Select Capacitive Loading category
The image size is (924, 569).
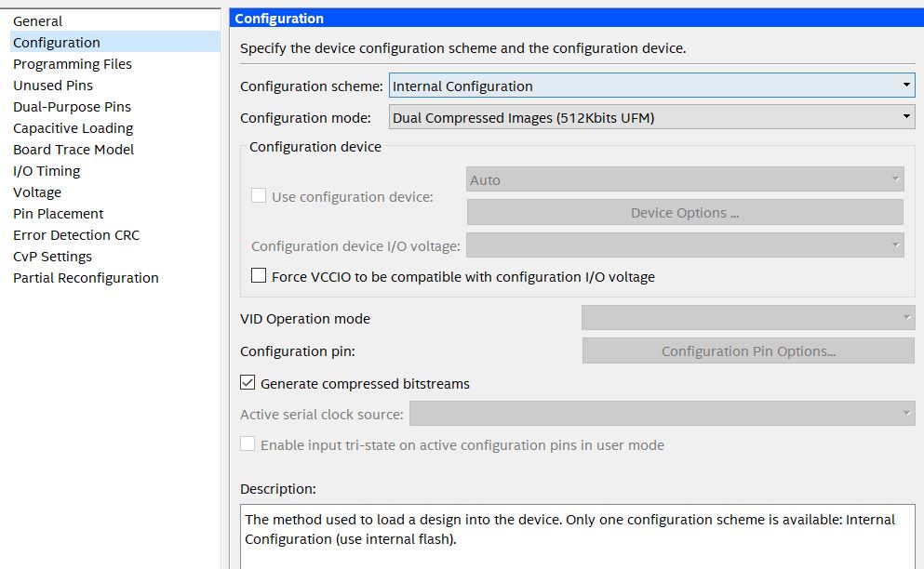pyautogui.click(x=74, y=127)
